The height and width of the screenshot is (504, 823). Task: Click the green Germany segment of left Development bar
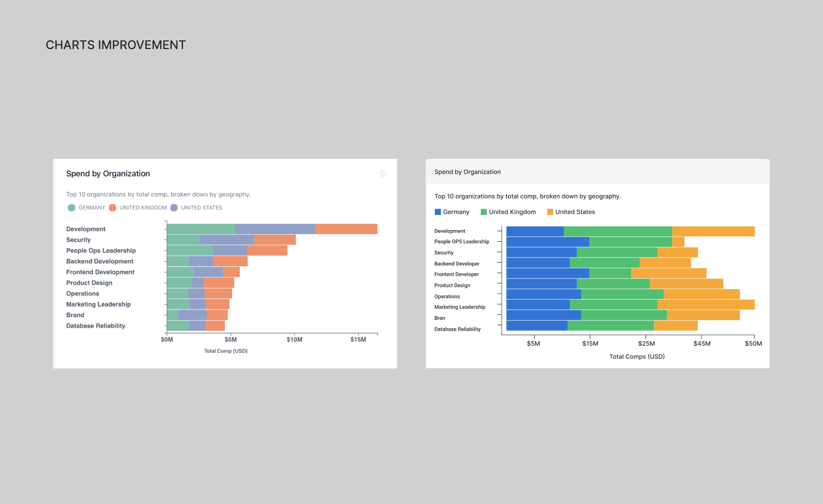pyautogui.click(x=201, y=229)
